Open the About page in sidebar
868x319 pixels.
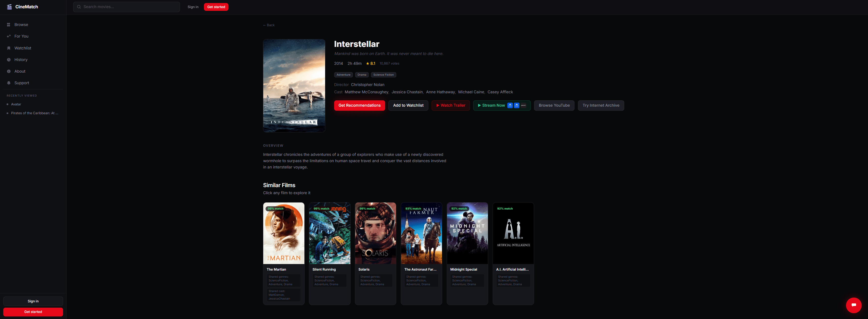pos(33,71)
